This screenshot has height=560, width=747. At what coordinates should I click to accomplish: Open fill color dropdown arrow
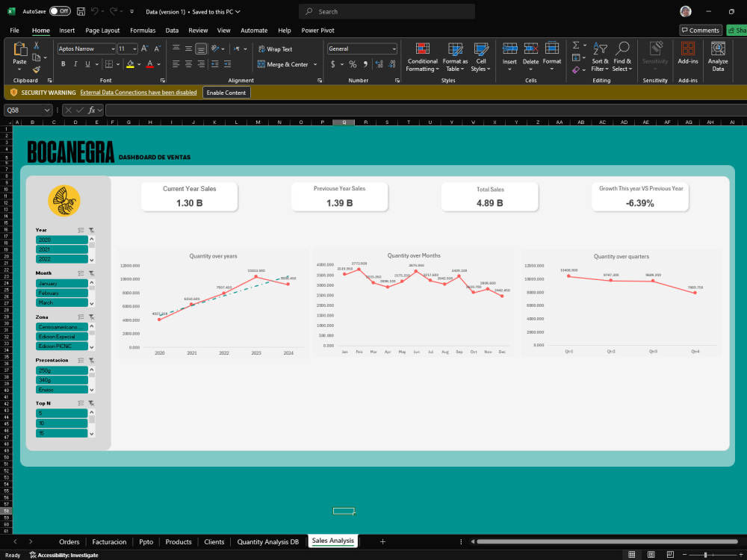pyautogui.click(x=139, y=65)
